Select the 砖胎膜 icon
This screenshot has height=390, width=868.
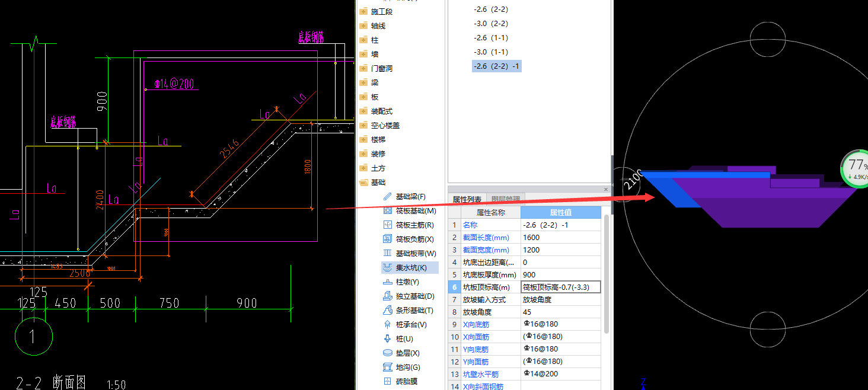[x=388, y=381]
